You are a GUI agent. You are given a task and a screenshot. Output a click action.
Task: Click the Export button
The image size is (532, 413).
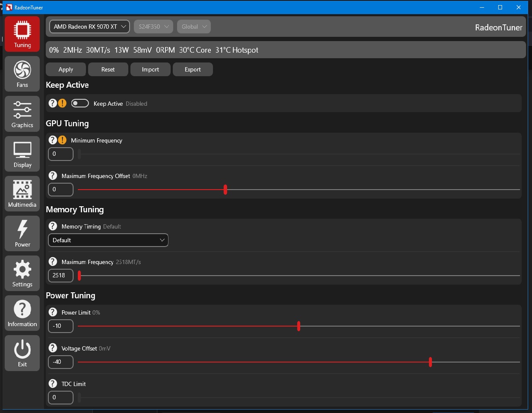pos(193,69)
